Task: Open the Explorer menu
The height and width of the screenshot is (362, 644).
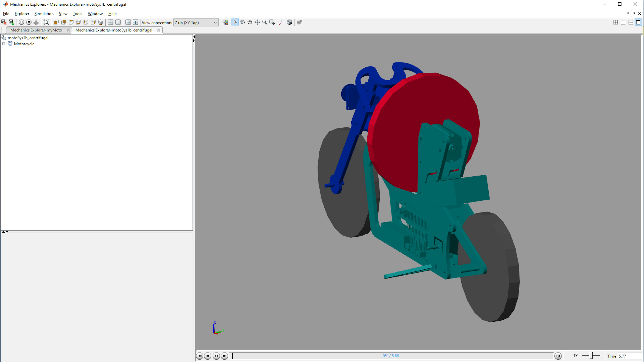Action: pyautogui.click(x=22, y=14)
